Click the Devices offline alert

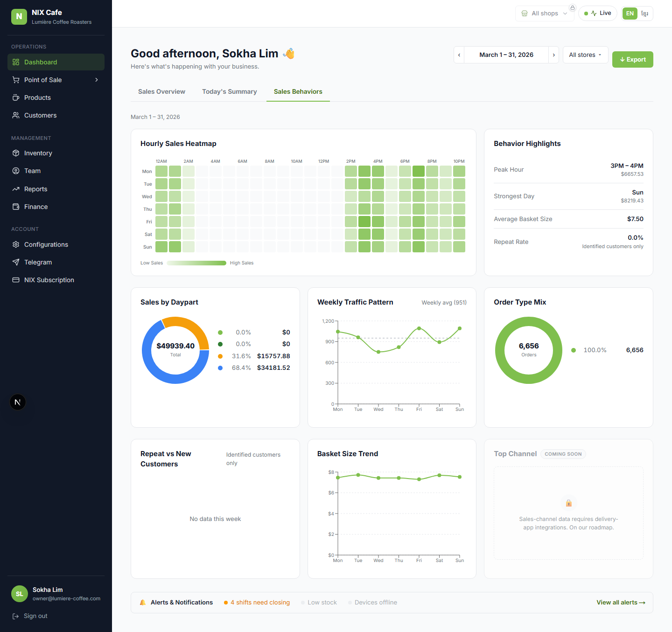pyautogui.click(x=373, y=603)
